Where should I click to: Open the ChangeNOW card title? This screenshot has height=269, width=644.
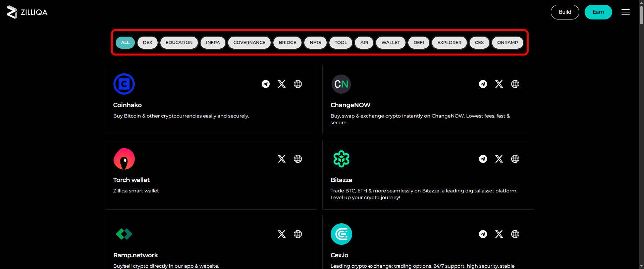(x=350, y=105)
